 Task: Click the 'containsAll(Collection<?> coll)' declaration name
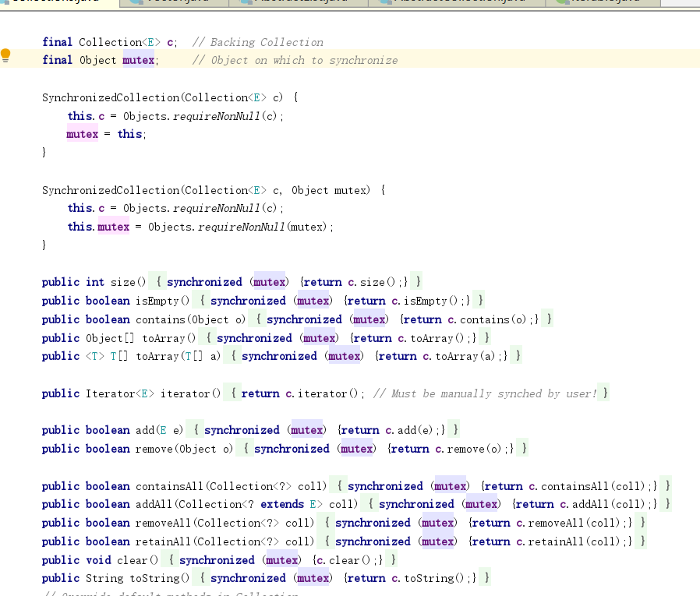pos(232,487)
